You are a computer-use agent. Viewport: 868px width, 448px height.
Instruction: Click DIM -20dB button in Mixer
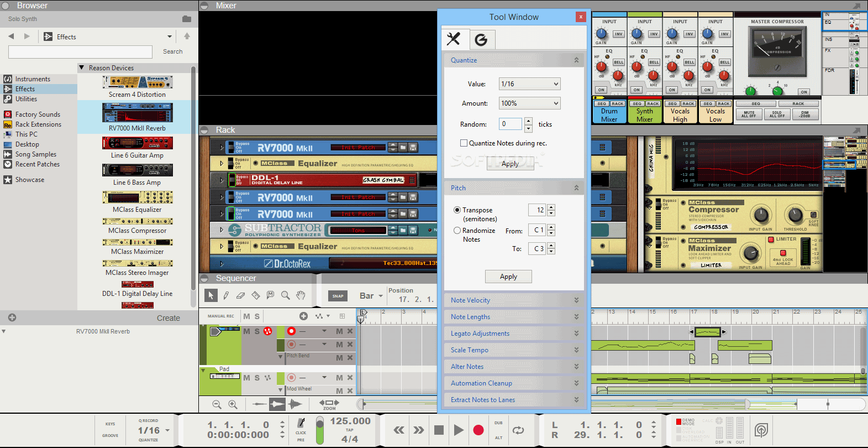805,114
